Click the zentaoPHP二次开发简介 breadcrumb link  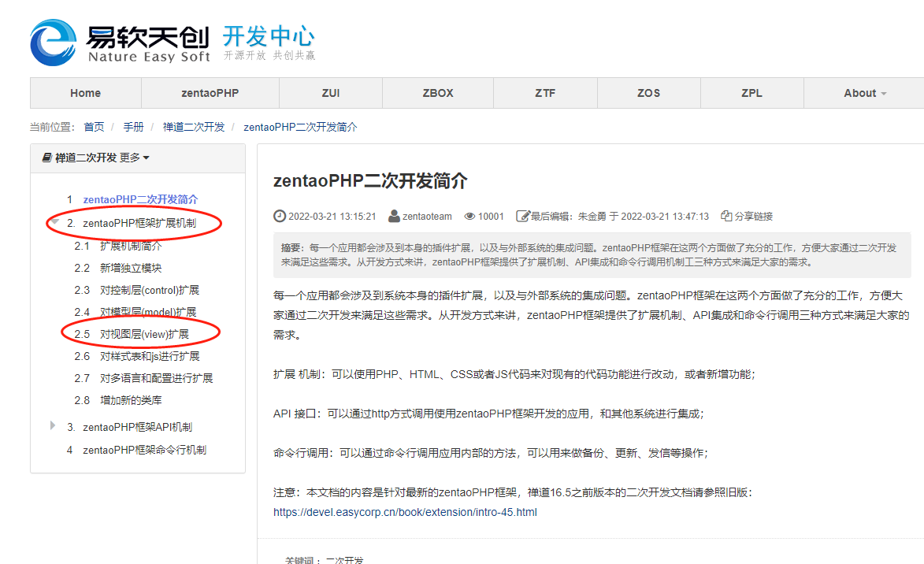[x=300, y=127]
